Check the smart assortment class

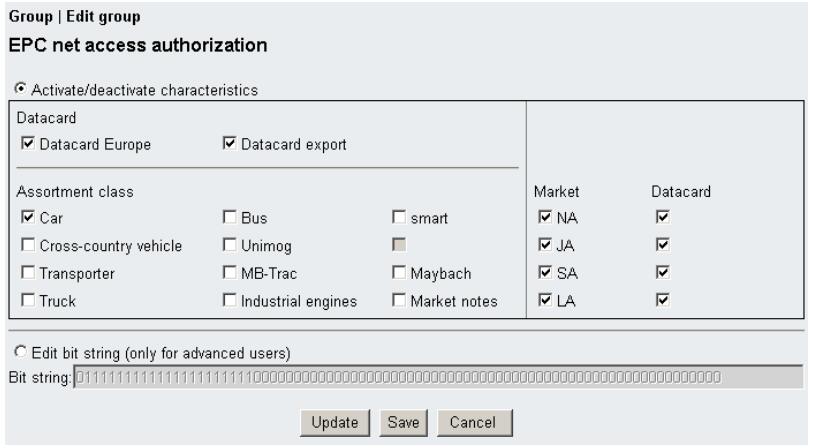coord(399,216)
